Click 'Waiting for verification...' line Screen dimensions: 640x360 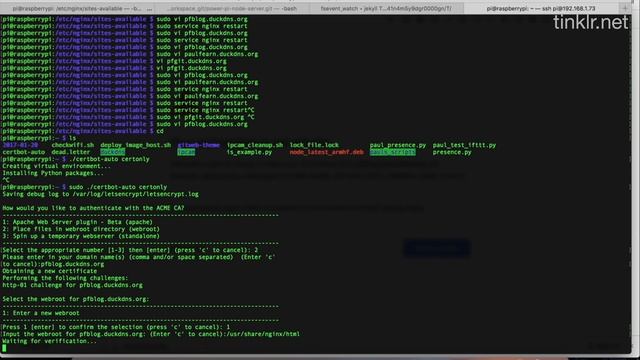50,341
